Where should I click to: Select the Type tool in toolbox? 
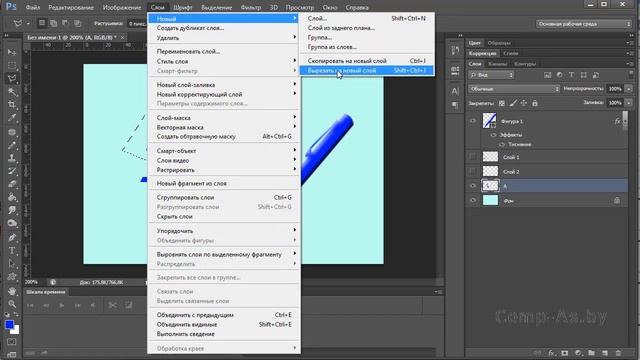click(x=12, y=250)
